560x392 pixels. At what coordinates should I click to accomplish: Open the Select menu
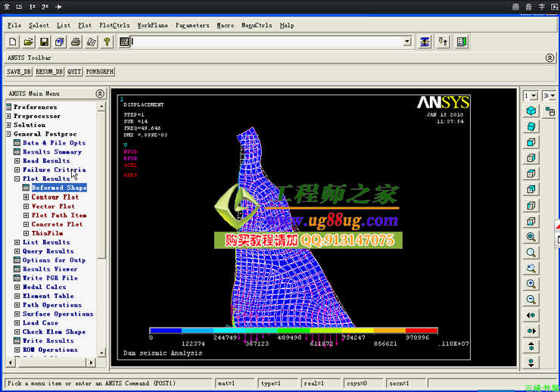[x=39, y=25]
